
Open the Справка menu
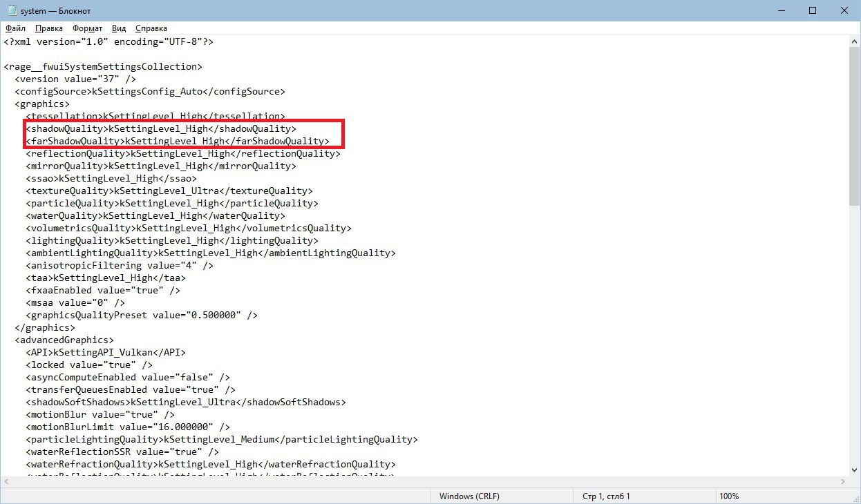click(x=151, y=28)
